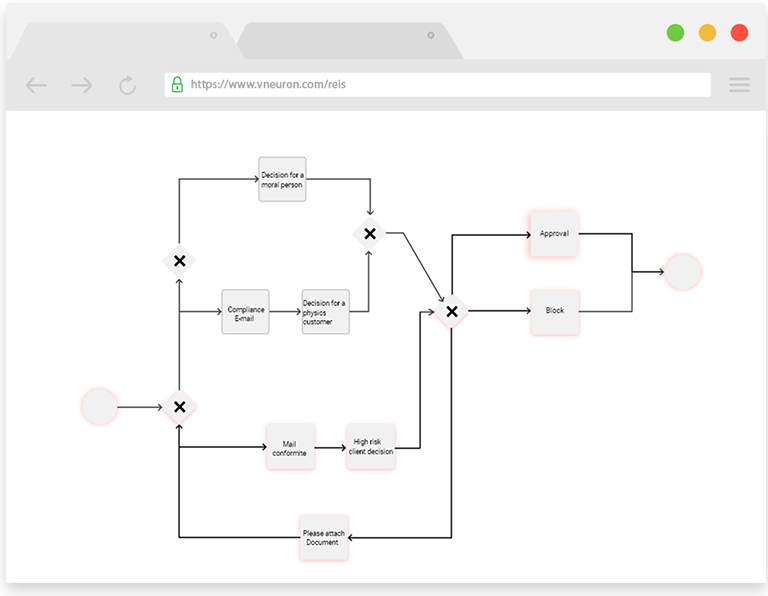This screenshot has width=768, height=596.
Task: Select the gateway merging decision branches
Action: pyautogui.click(x=370, y=234)
